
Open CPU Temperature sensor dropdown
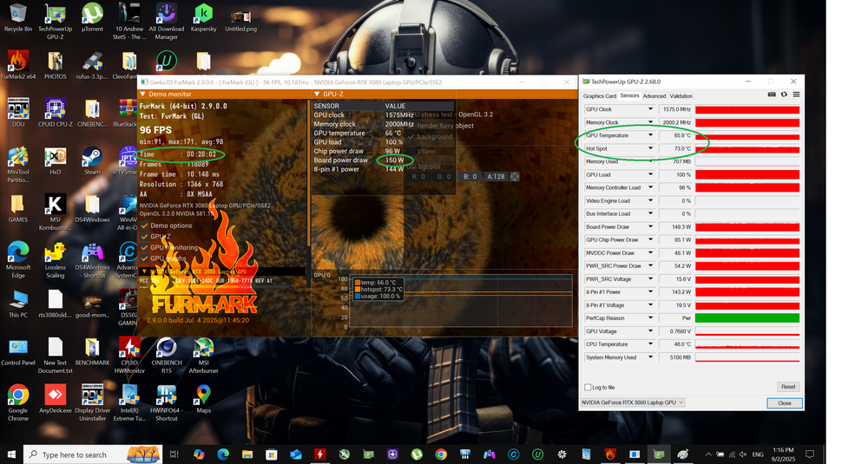[650, 344]
